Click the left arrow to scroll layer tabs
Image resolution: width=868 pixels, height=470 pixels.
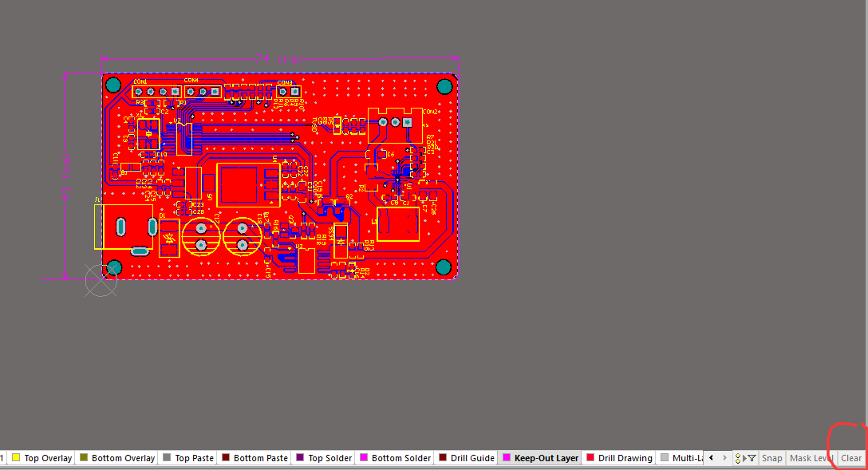[712, 457]
